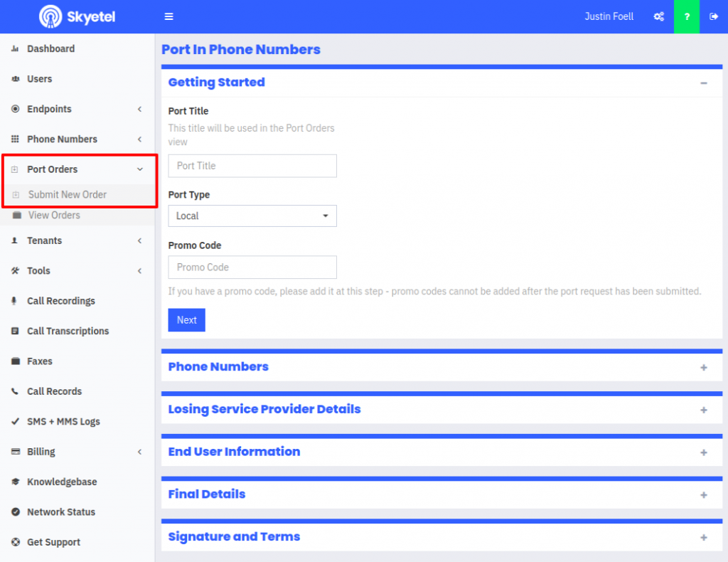Expand the Signature and Terms section
The width and height of the screenshot is (728, 562).
(x=704, y=537)
